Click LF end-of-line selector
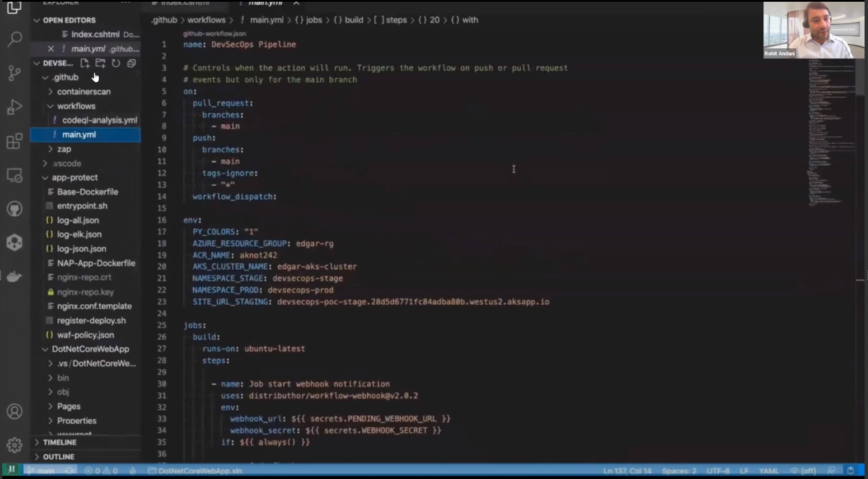The width and height of the screenshot is (868, 479). click(744, 471)
